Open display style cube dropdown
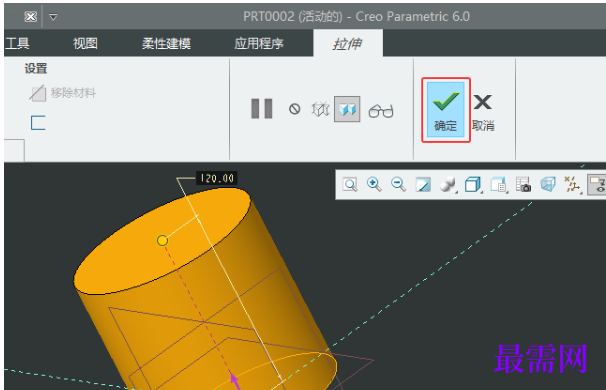Viewport: 606px width, 390px height. 473,184
